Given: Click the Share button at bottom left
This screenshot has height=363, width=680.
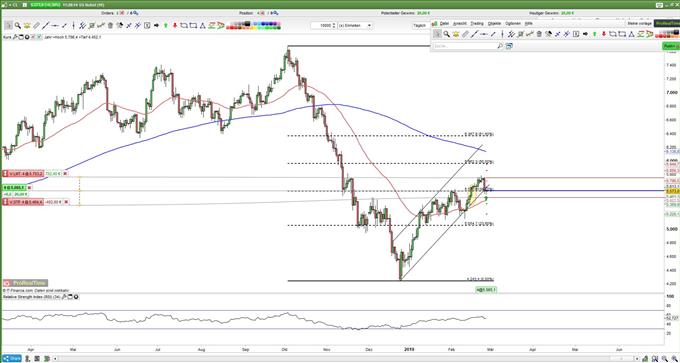Looking at the screenshot, I should [11, 358].
